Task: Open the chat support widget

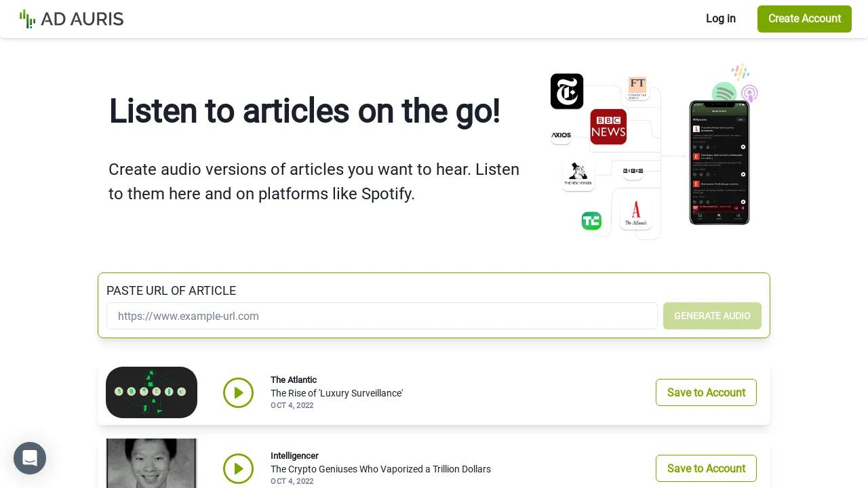Action: 30,458
